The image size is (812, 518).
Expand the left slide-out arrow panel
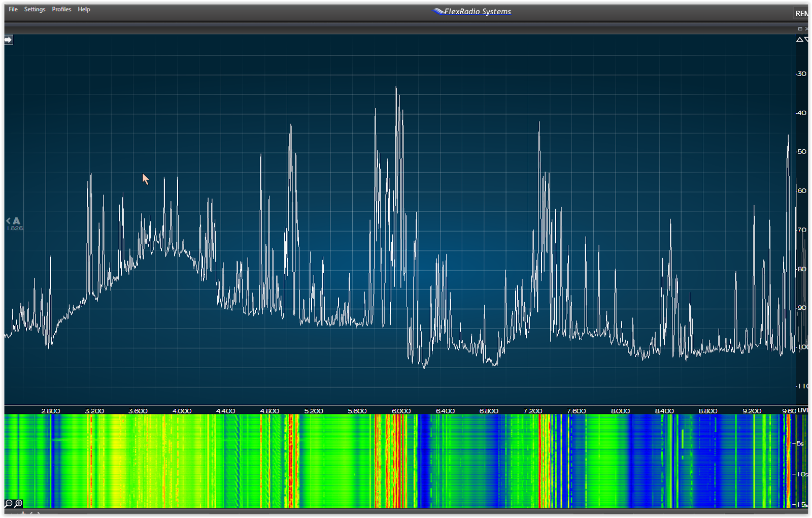(8, 39)
